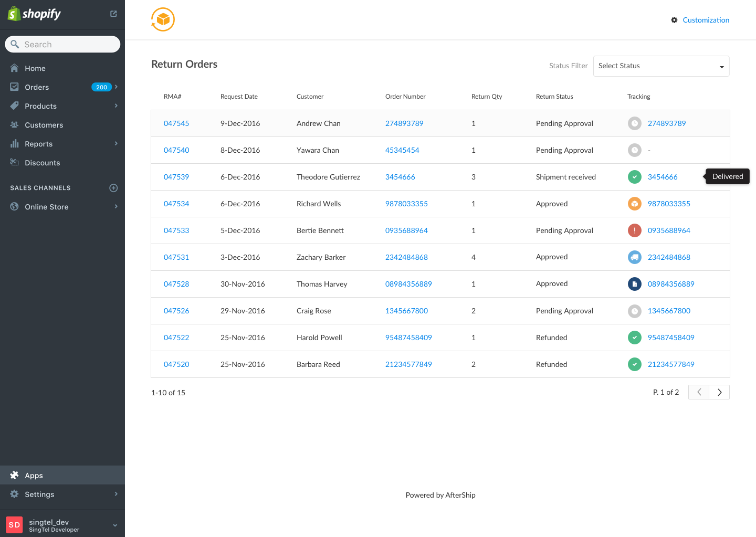Click the AfterShip Returns box logo

[x=163, y=20]
